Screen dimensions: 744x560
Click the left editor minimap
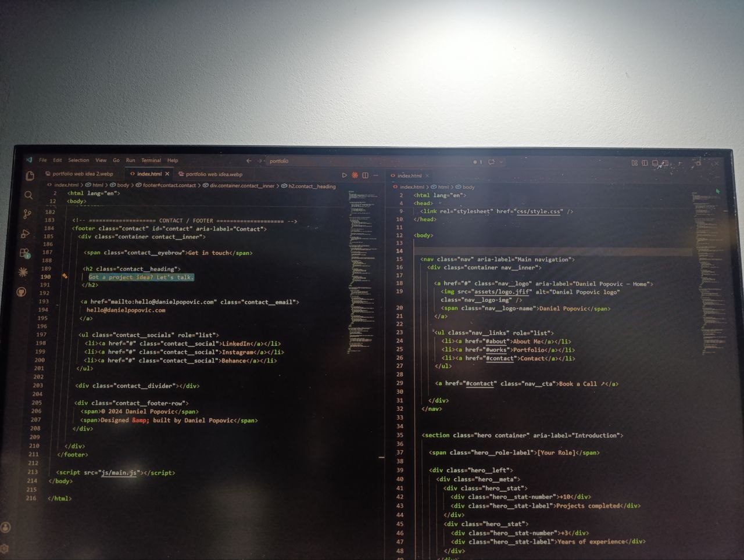point(363,272)
